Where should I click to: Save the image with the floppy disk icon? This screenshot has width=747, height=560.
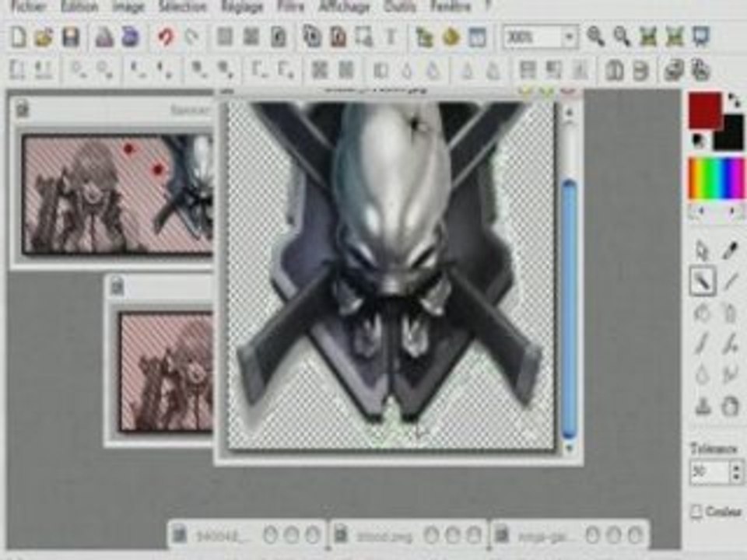click(71, 37)
